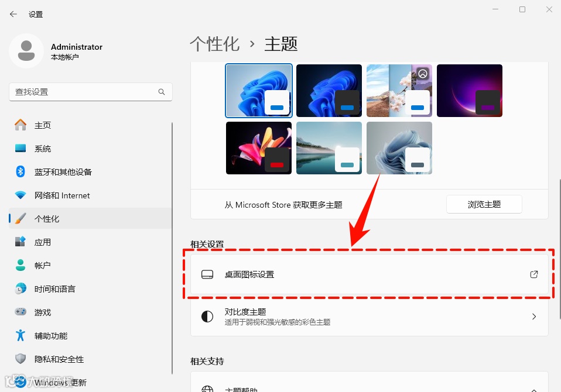Click 个性化 in the breadcrumb

click(215, 44)
